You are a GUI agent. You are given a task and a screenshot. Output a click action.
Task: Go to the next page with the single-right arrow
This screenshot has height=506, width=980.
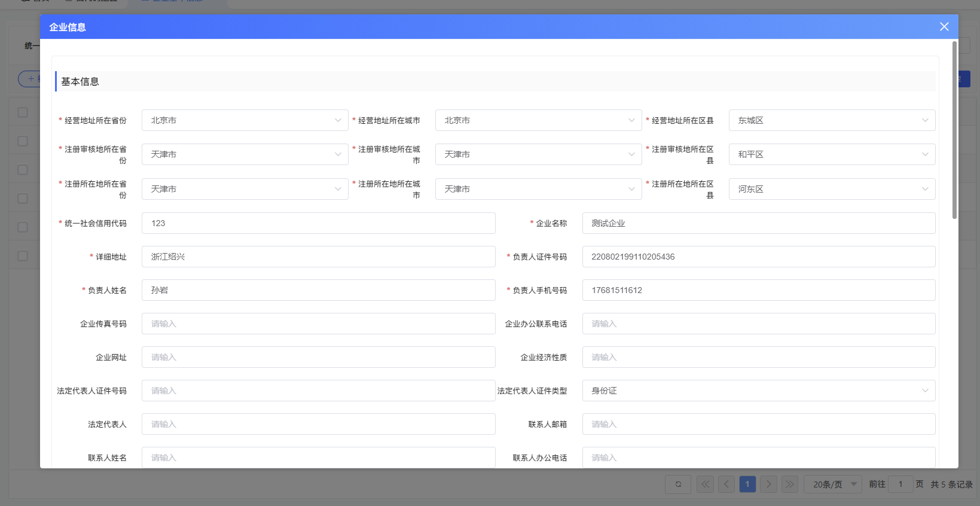click(769, 484)
